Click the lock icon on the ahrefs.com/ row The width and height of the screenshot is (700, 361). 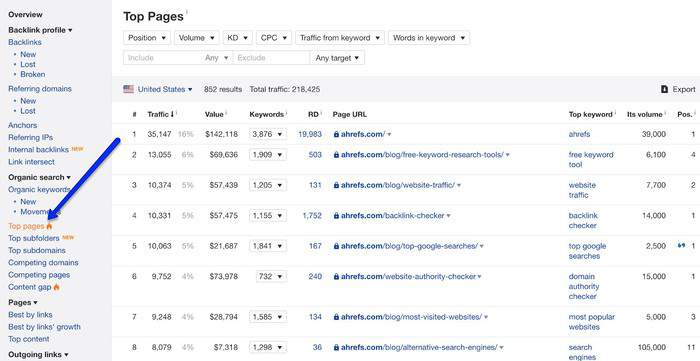(336, 134)
